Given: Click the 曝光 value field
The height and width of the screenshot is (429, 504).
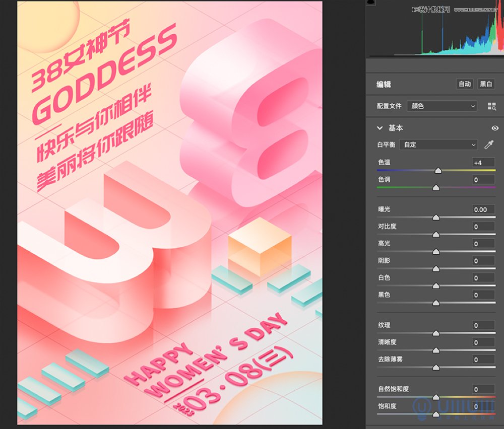Looking at the screenshot, I should (x=483, y=209).
